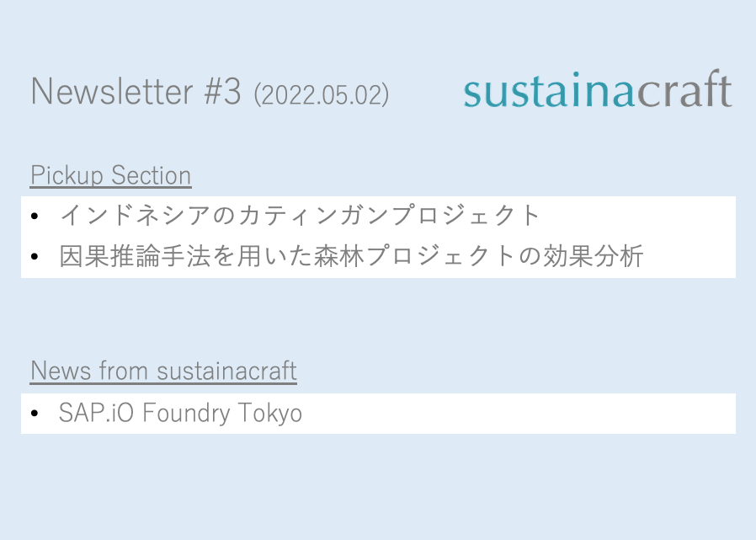Open the SAP.iO Foundry Tokyo news item

(x=180, y=414)
